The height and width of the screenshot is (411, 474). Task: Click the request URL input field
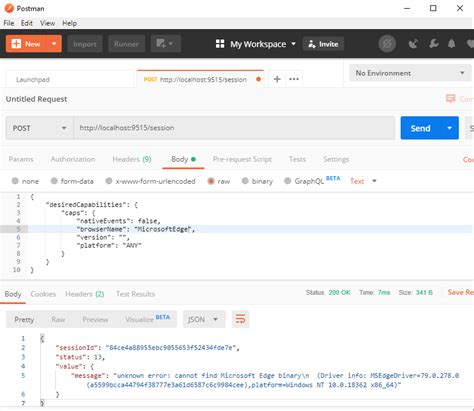coord(234,128)
